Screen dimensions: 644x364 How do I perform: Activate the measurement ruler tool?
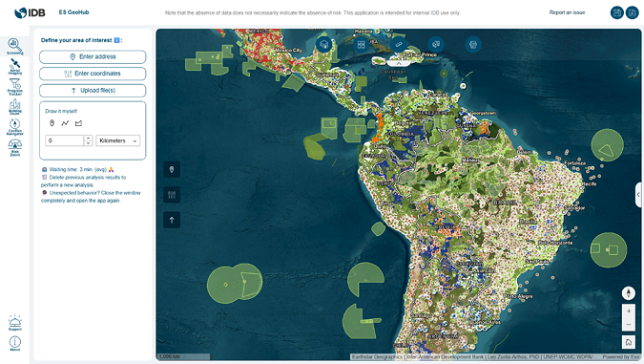[x=399, y=44]
